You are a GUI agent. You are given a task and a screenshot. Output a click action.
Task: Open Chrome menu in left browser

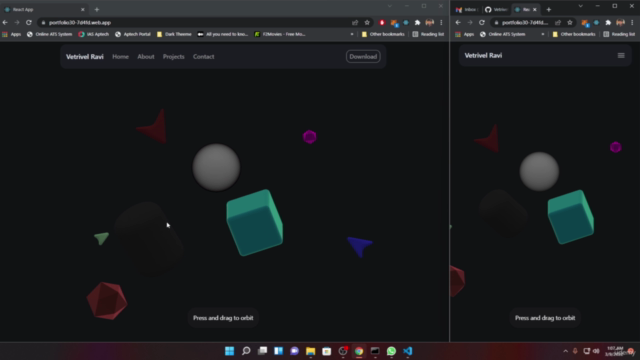441,22
